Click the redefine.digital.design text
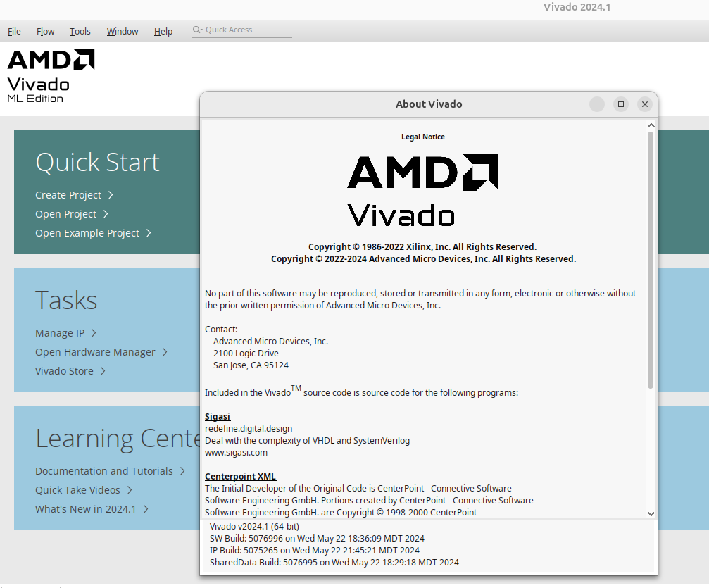Viewport: 709px width, 588px height. click(249, 428)
